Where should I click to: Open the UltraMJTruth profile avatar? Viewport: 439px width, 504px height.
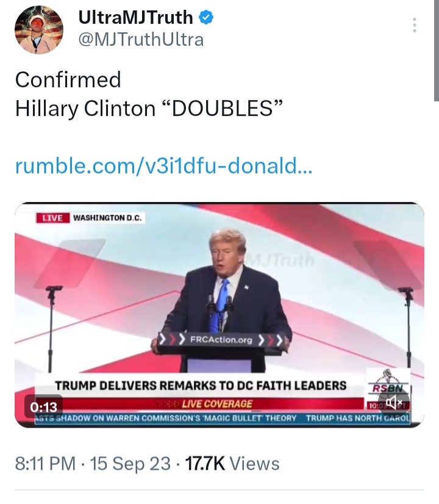pyautogui.click(x=39, y=29)
